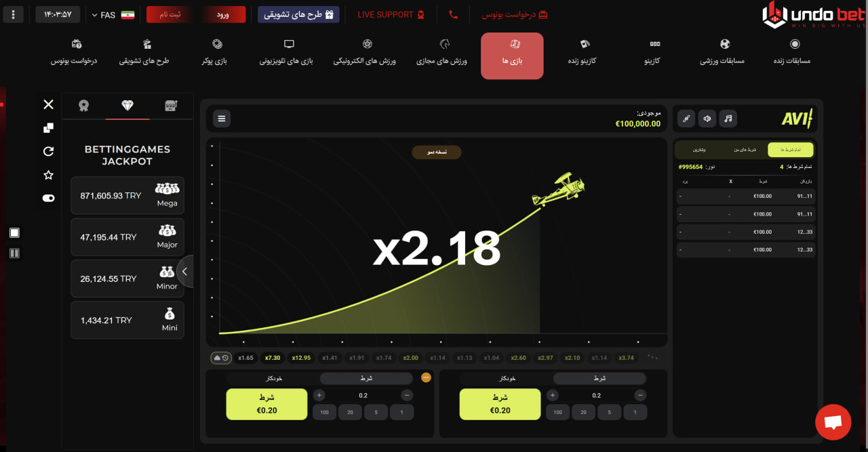Place bet with left yellow €0.20 button
The width and height of the screenshot is (868, 452).
point(262,404)
